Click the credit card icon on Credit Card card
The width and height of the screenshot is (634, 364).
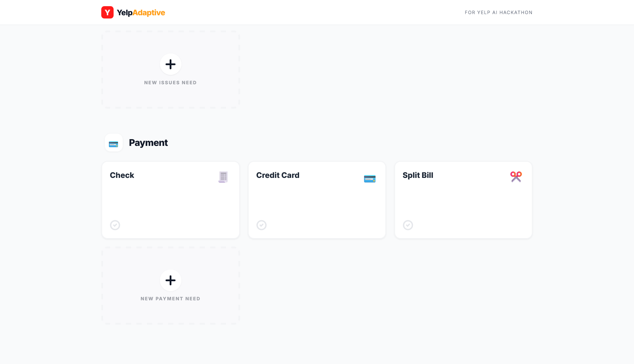(x=370, y=178)
